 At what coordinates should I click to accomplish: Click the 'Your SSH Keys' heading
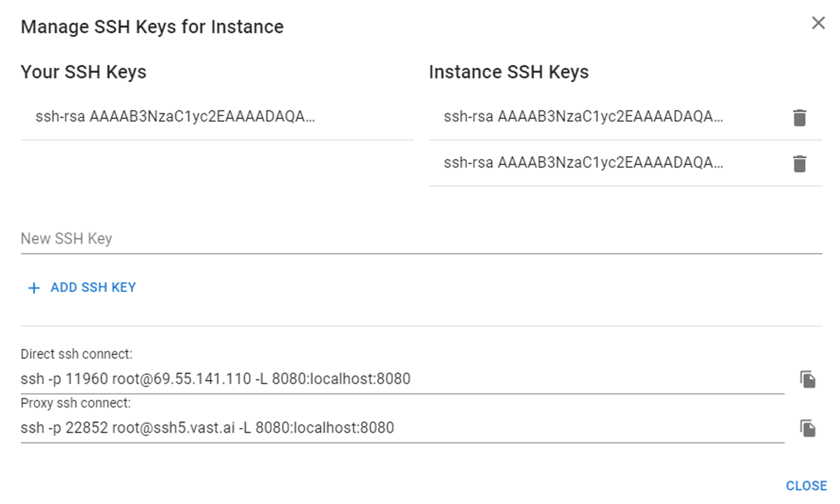pyautogui.click(x=83, y=71)
